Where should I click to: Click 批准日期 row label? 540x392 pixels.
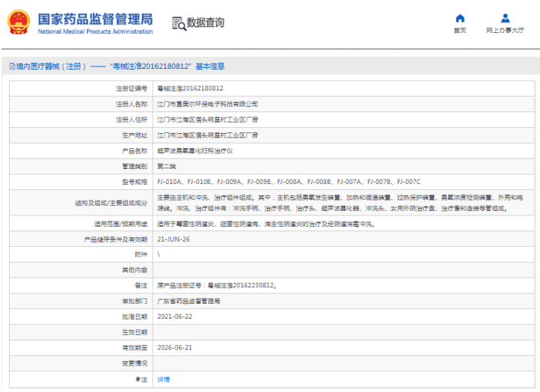point(135,316)
